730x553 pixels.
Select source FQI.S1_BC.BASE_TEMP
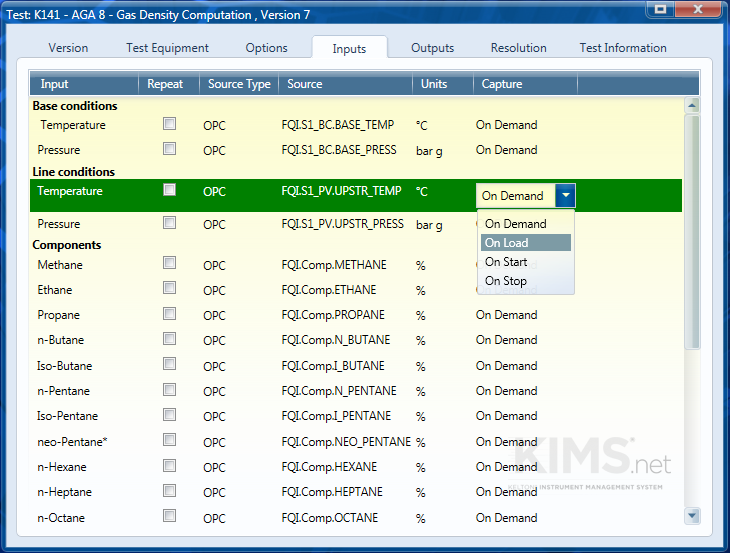[x=338, y=125]
